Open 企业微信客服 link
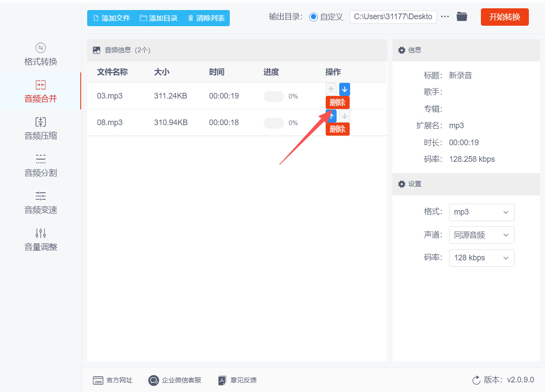The height and width of the screenshot is (392, 545). pyautogui.click(x=175, y=380)
